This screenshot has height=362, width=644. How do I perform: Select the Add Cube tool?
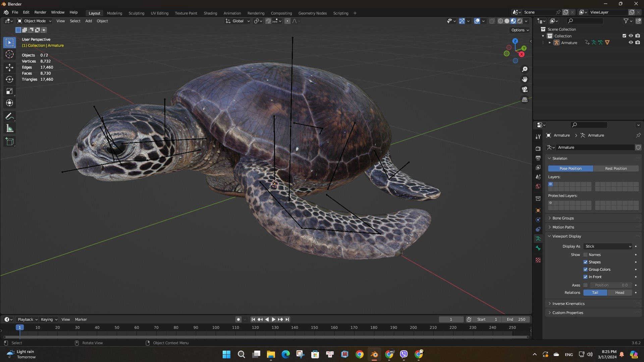(x=9, y=142)
